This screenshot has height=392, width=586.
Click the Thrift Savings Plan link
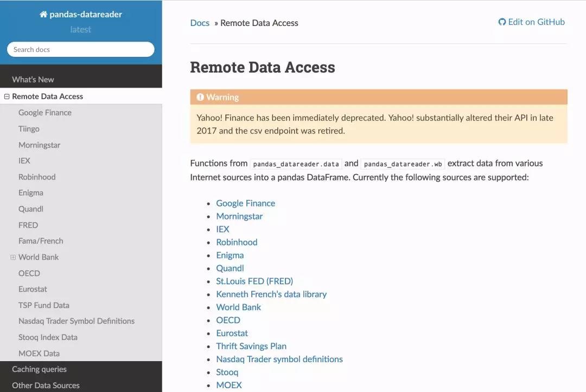pos(251,346)
